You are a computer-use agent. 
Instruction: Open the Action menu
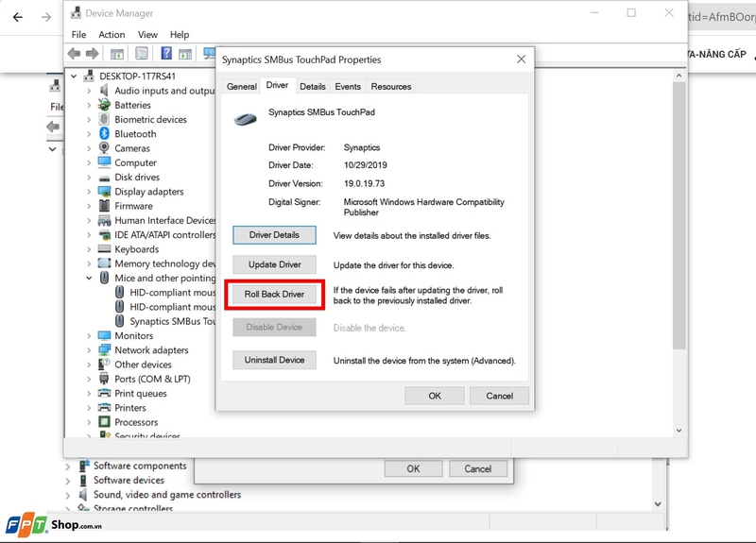click(x=112, y=35)
